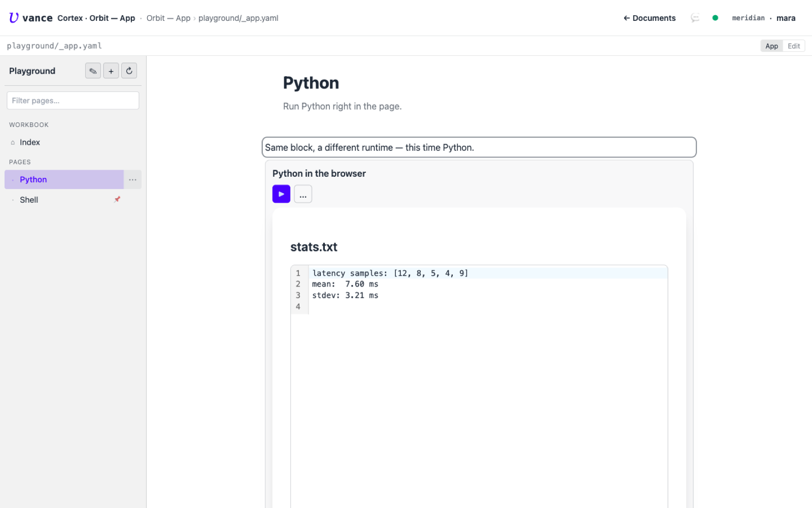Screen dimensions: 812x508
Task: Refresh the Playground sidebar
Action: pos(129,71)
